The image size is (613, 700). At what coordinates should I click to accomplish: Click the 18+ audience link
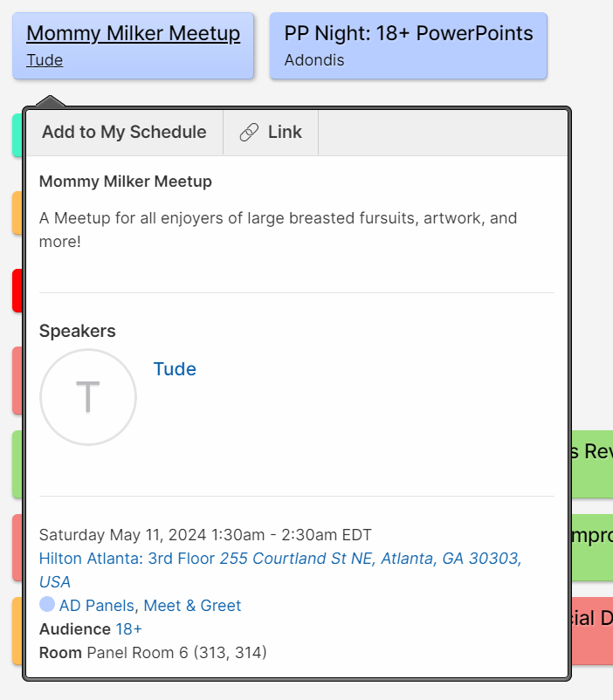coord(128,629)
